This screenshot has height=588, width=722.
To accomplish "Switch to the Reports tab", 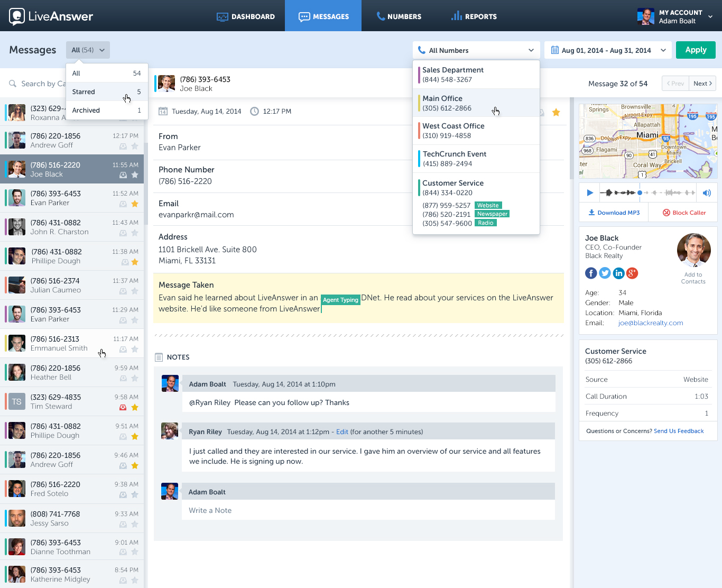I will [x=474, y=16].
